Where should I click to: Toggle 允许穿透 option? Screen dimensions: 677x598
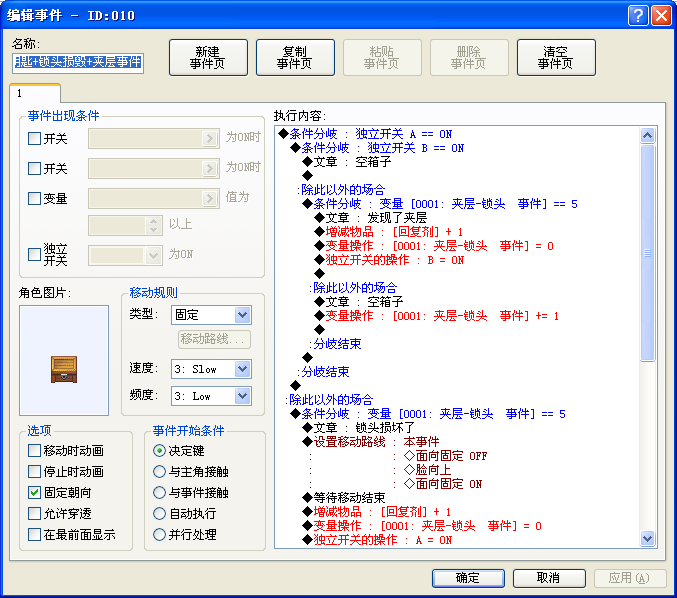(x=34, y=514)
